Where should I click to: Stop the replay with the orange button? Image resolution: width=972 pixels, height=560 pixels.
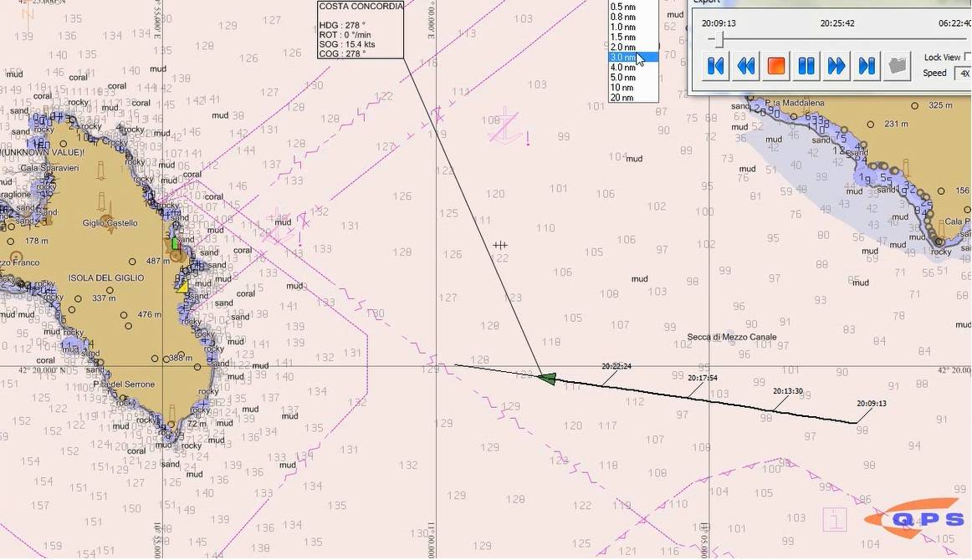(x=776, y=66)
